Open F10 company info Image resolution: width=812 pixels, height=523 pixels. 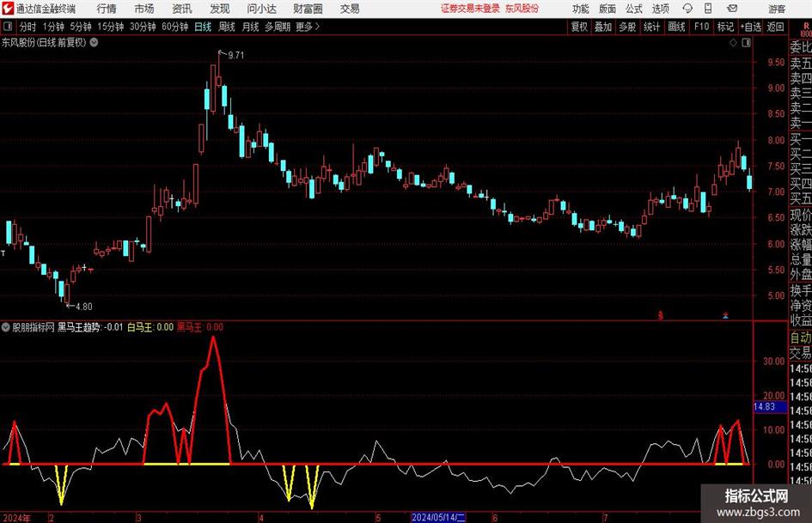point(701,27)
